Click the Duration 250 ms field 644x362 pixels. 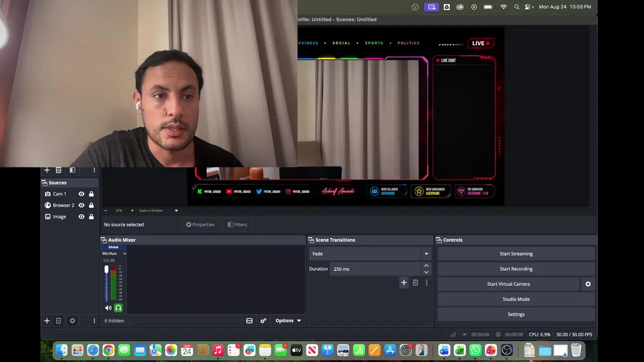tap(376, 269)
